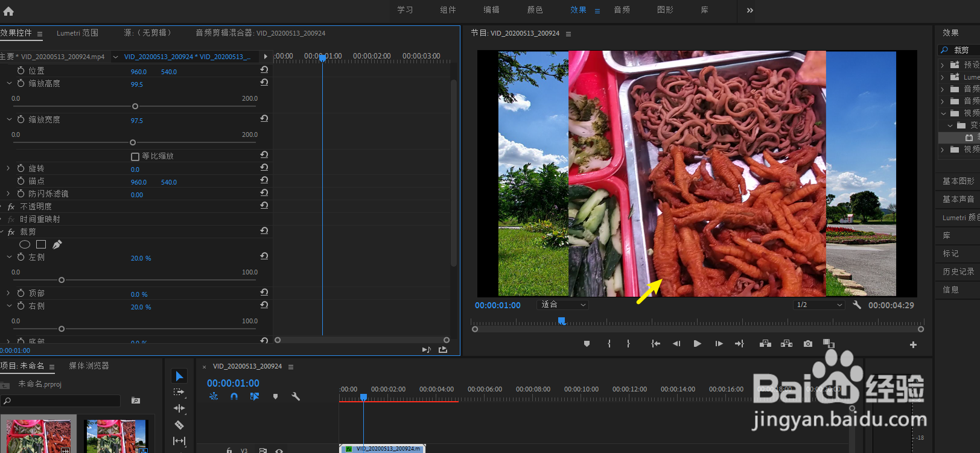Viewport: 980px width, 453px height.
Task: Click the Lift button
Action: click(x=765, y=344)
